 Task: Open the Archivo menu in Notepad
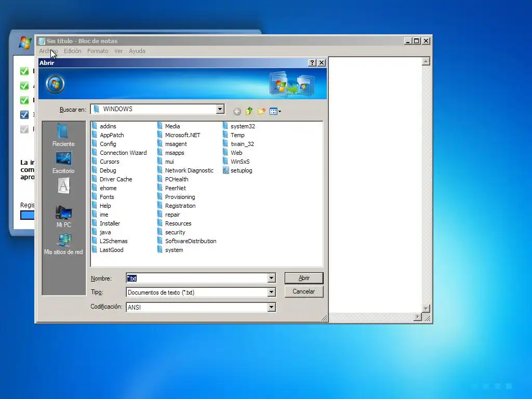pyautogui.click(x=48, y=51)
